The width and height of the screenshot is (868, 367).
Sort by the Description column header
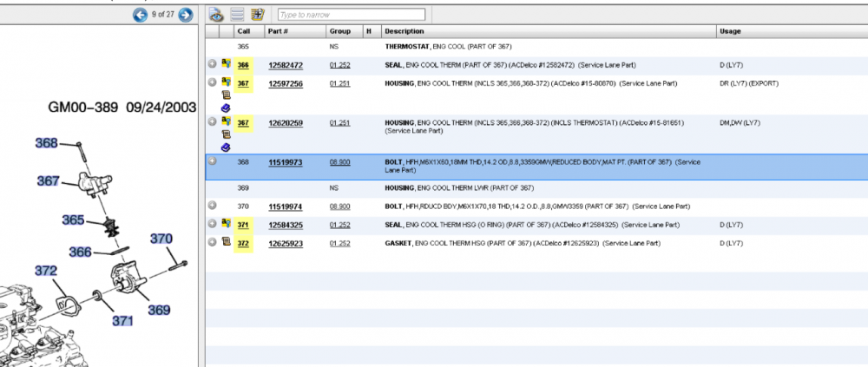point(404,31)
